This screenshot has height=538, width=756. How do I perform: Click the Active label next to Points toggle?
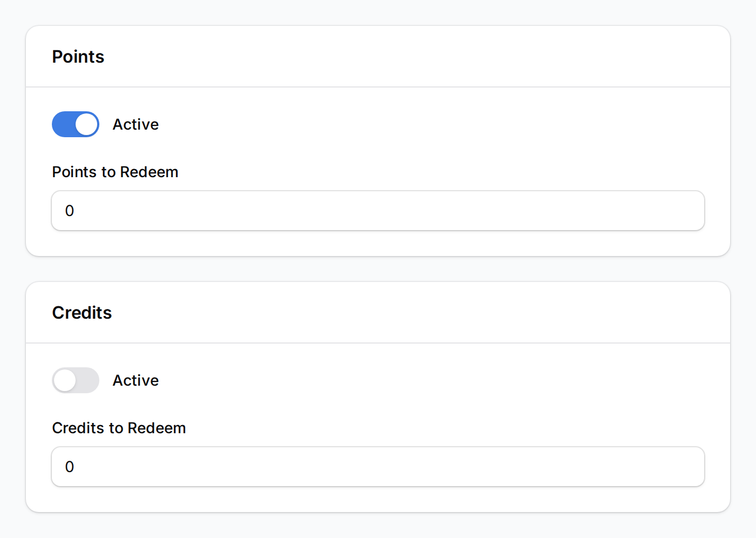(135, 124)
